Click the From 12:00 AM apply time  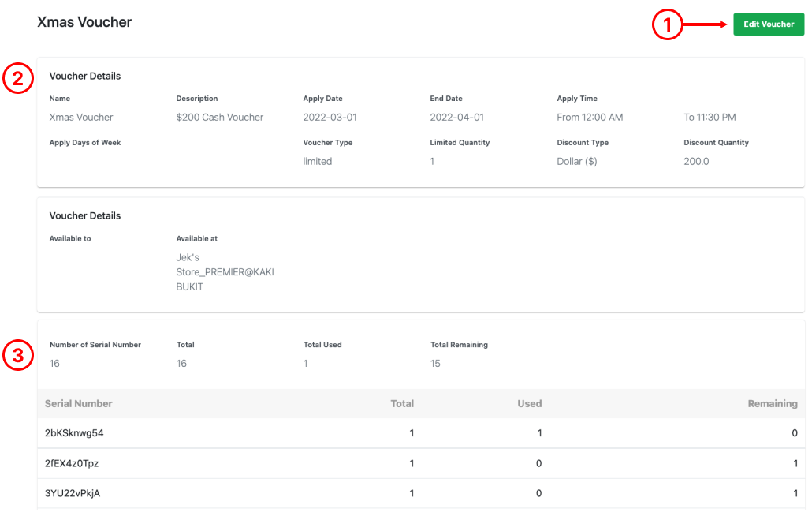pyautogui.click(x=590, y=117)
